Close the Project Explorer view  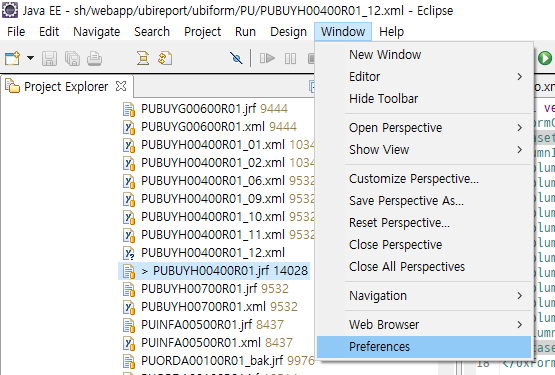(x=121, y=86)
